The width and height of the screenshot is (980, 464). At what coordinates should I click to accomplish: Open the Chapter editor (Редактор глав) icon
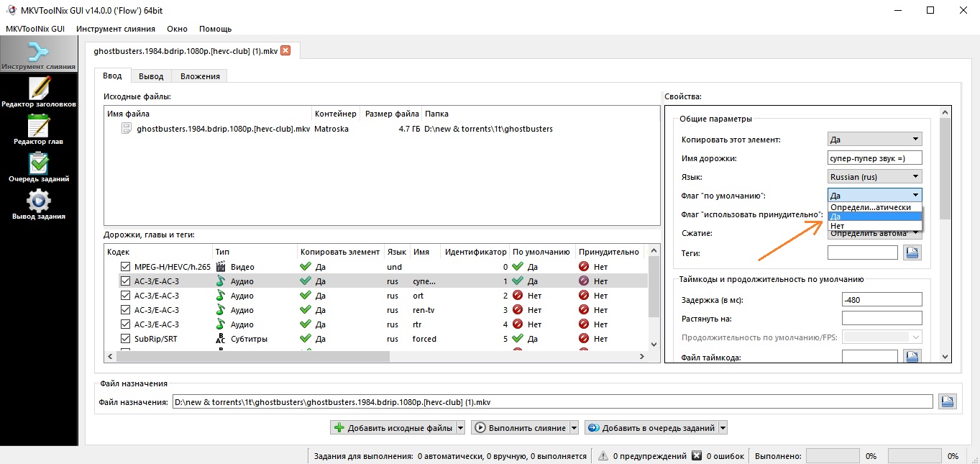(38, 128)
